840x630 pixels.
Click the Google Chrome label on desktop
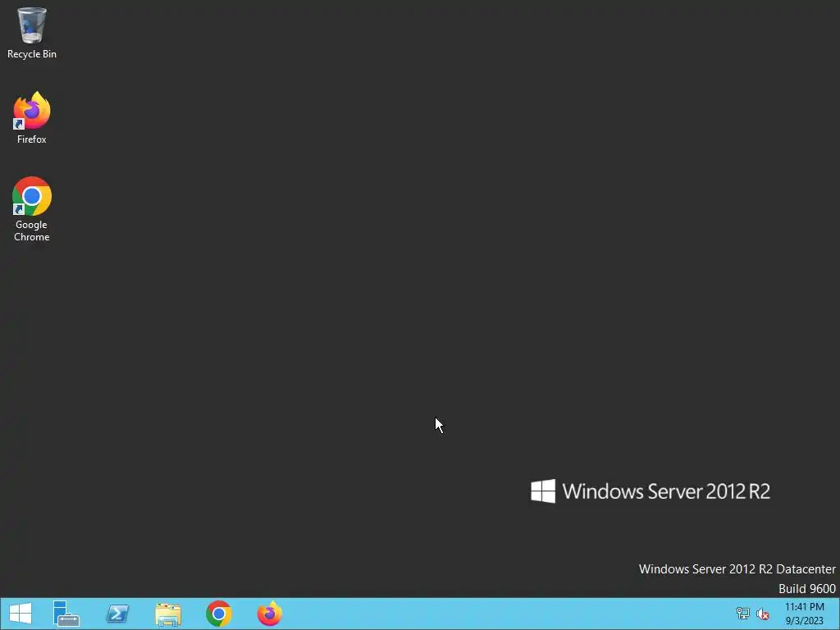click(x=32, y=231)
